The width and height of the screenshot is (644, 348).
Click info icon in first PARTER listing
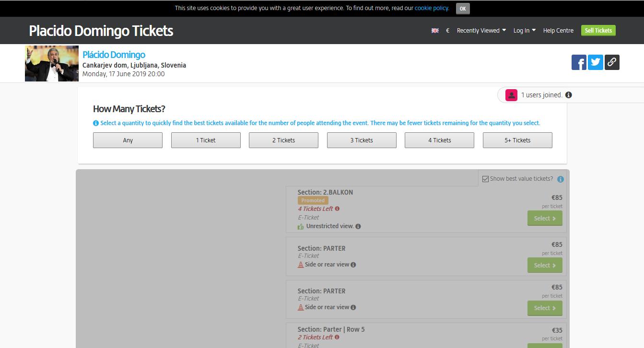pyautogui.click(x=353, y=265)
